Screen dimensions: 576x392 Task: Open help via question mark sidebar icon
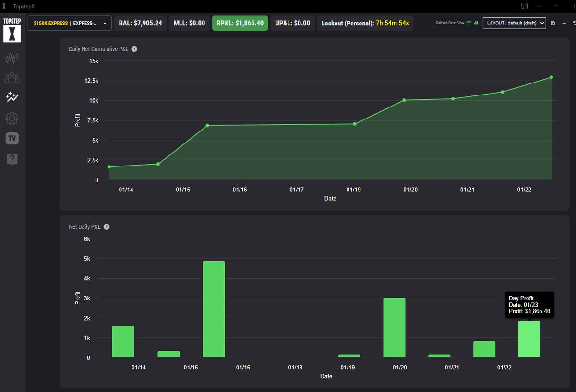pos(12,159)
